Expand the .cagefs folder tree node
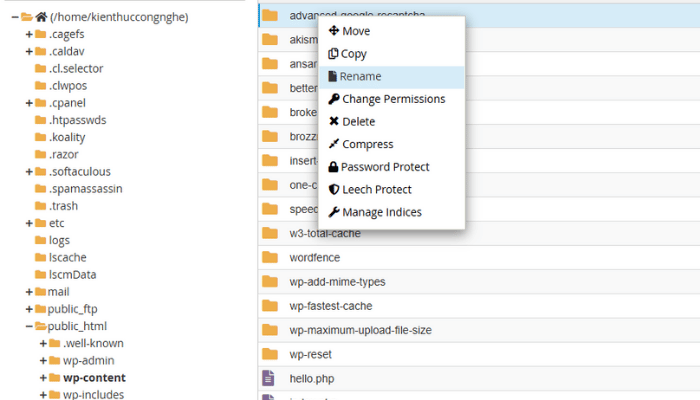 pos(29,34)
